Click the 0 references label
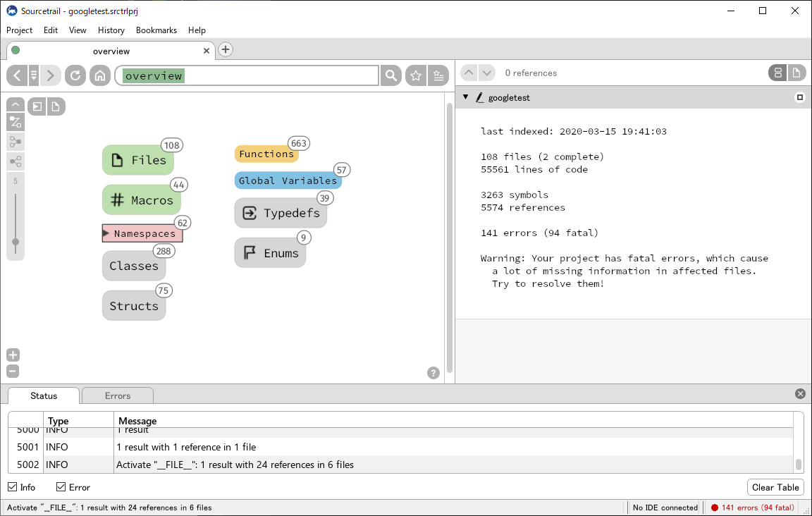This screenshot has height=516, width=812. click(x=531, y=73)
